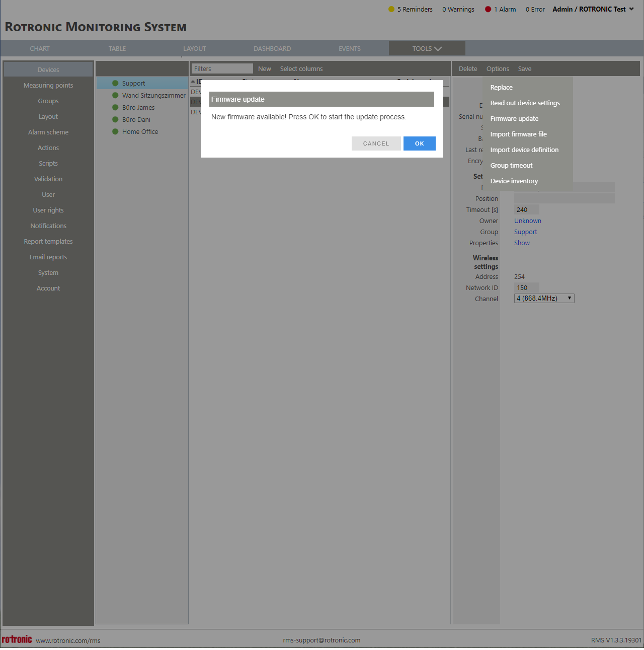Click New in the device list toolbar

click(x=265, y=69)
